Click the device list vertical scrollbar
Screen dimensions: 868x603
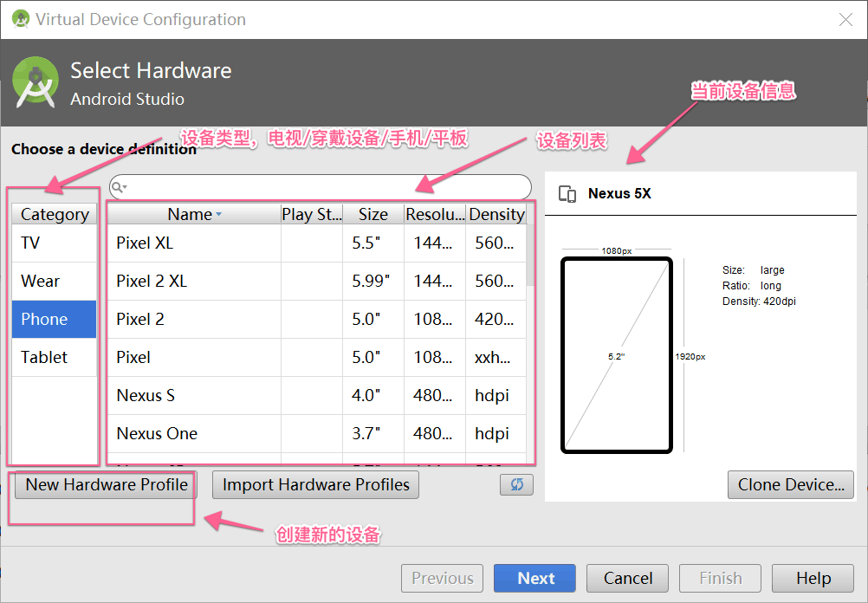[x=530, y=256]
